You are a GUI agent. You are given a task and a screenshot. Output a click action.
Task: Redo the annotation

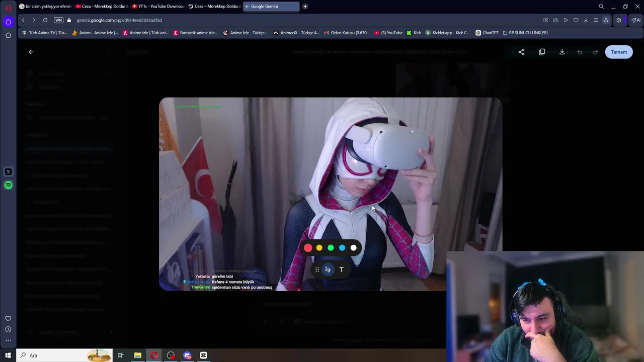[x=596, y=52]
